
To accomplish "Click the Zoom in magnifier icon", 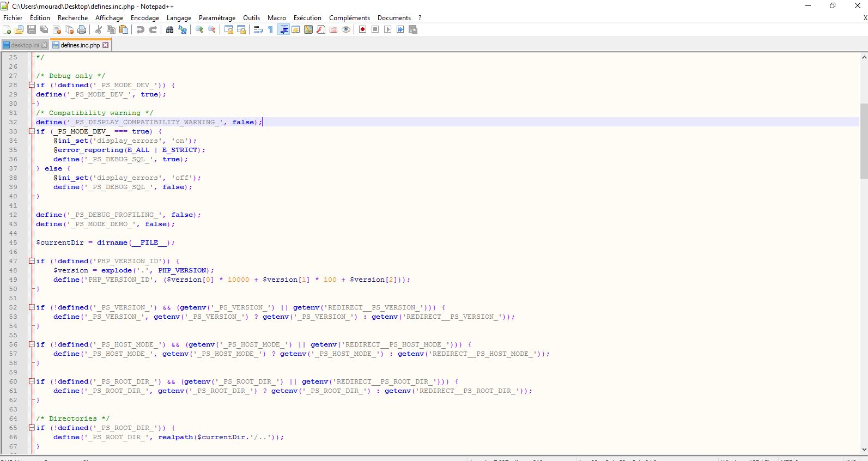I will (x=199, y=29).
